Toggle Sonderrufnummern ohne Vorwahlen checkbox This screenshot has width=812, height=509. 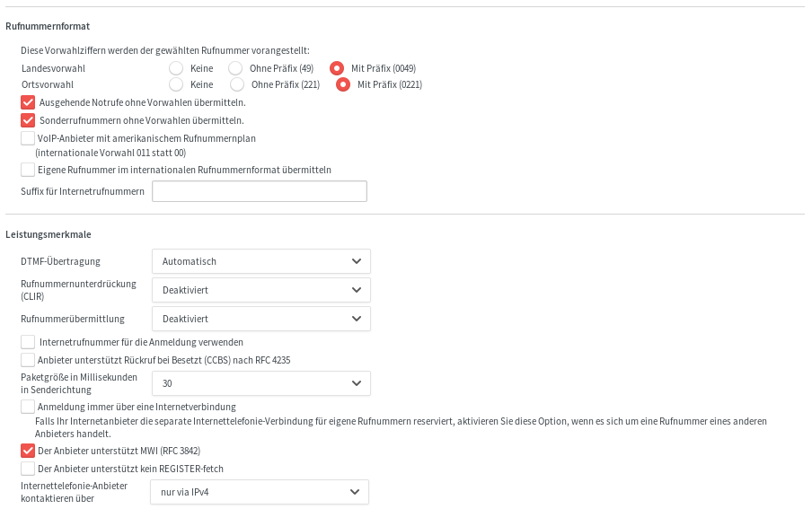28,120
